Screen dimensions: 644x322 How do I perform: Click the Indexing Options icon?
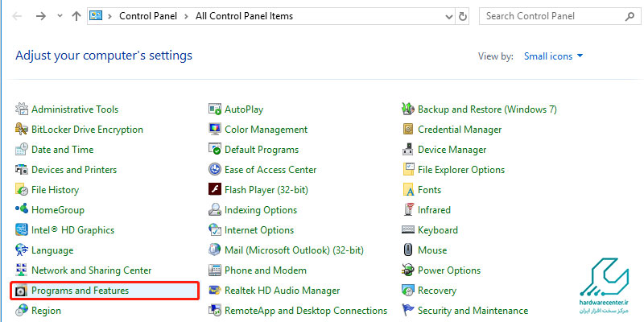(x=215, y=210)
